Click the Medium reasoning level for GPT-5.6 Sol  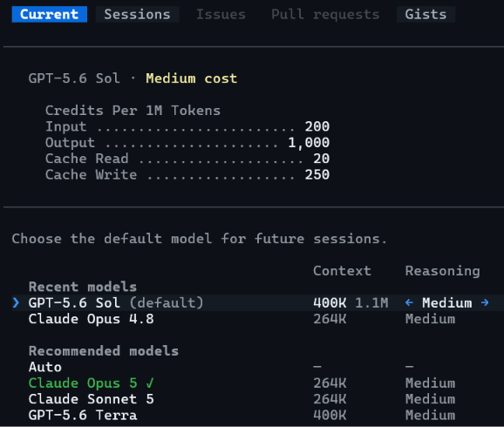click(446, 302)
